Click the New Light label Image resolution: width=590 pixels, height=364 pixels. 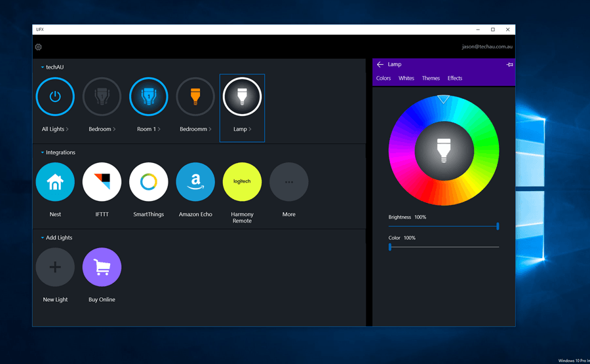point(55,299)
